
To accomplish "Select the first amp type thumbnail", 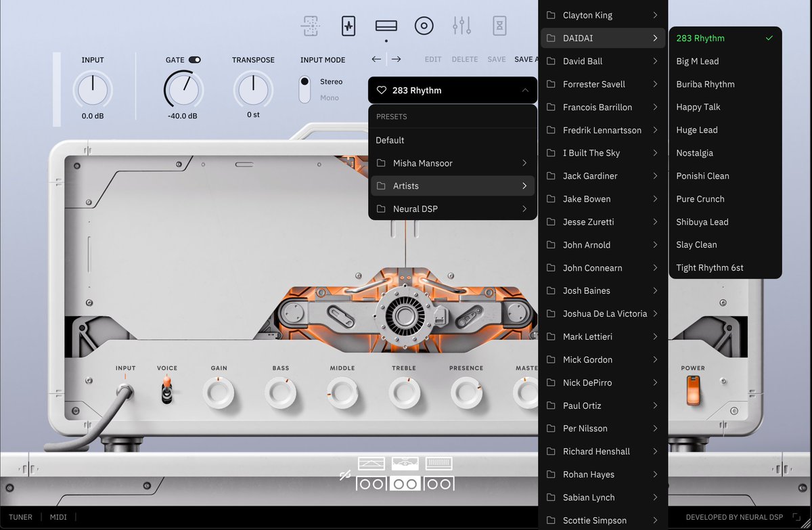I will (x=371, y=464).
